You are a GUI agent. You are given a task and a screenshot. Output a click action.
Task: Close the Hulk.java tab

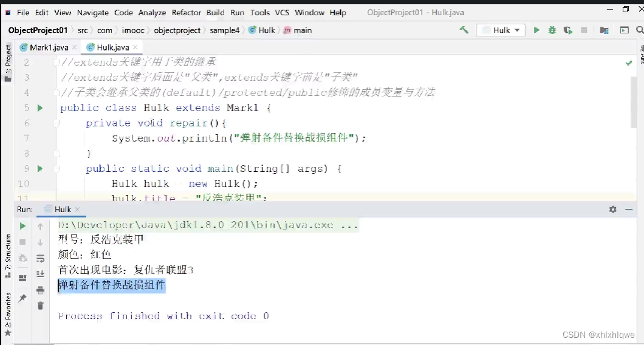(x=135, y=47)
